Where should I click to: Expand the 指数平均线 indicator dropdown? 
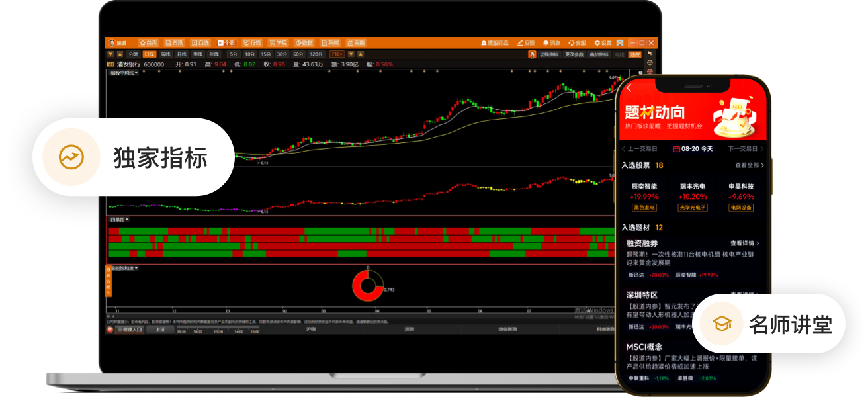[x=123, y=73]
